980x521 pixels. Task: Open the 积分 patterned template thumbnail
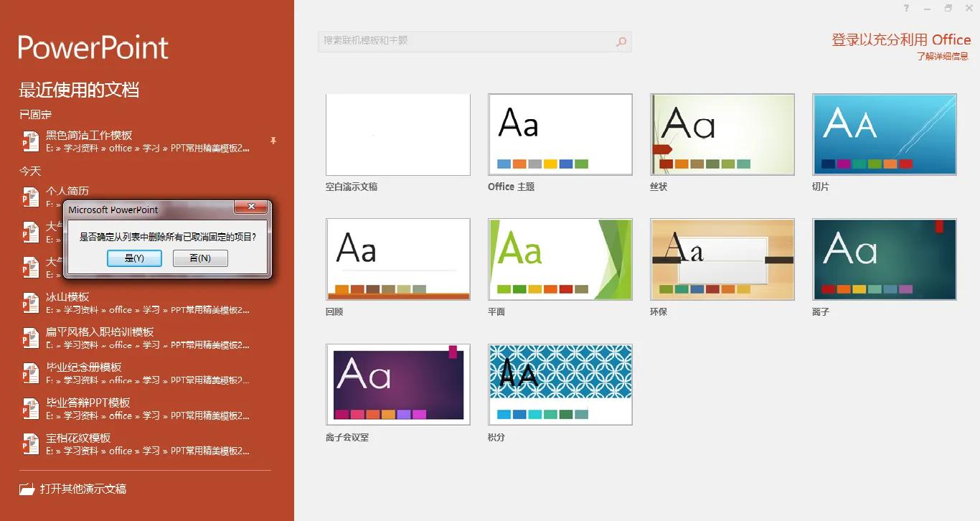(x=560, y=384)
